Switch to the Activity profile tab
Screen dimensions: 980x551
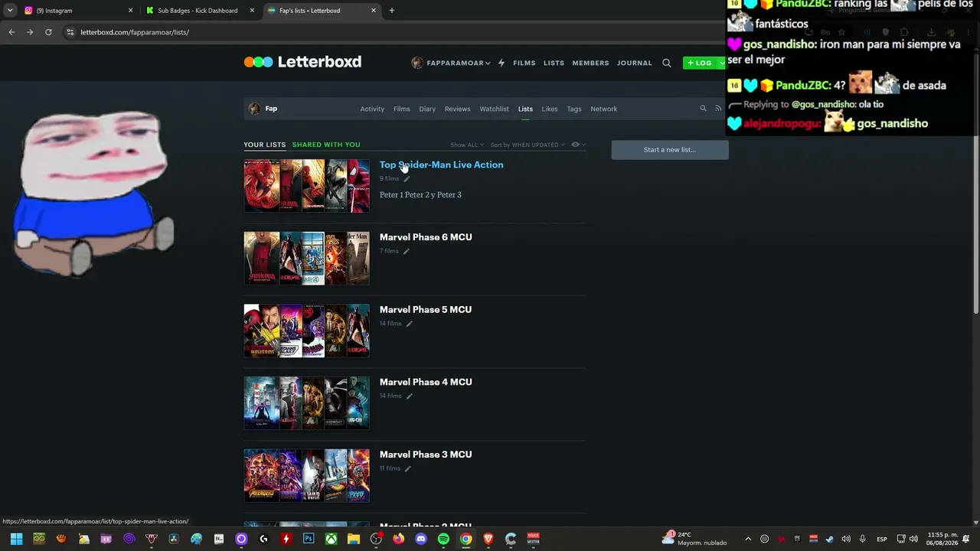[x=372, y=109]
